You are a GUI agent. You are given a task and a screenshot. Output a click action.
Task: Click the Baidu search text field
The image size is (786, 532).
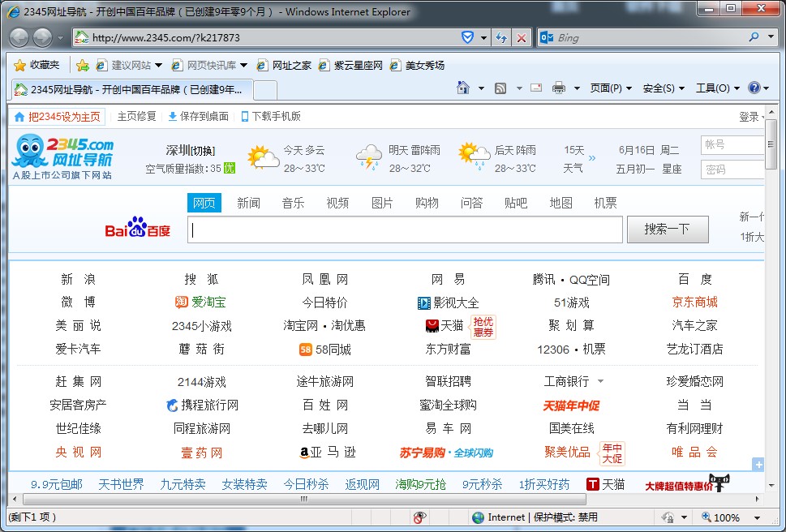405,230
